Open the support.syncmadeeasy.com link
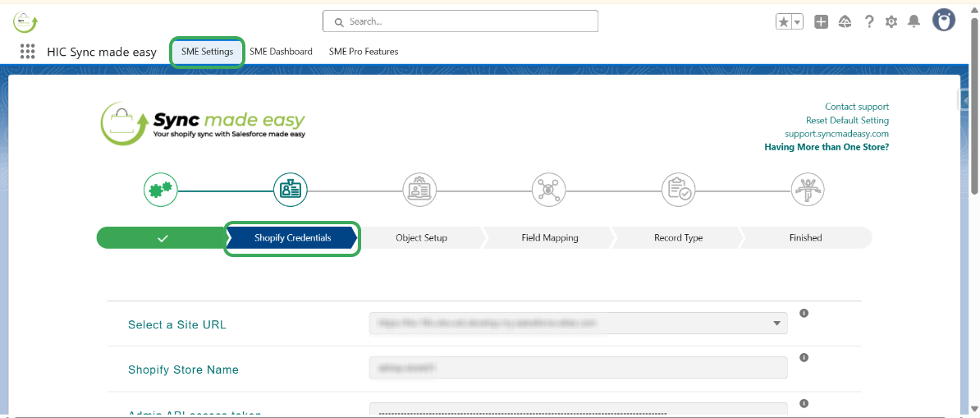The image size is (980, 418). pyautogui.click(x=837, y=134)
